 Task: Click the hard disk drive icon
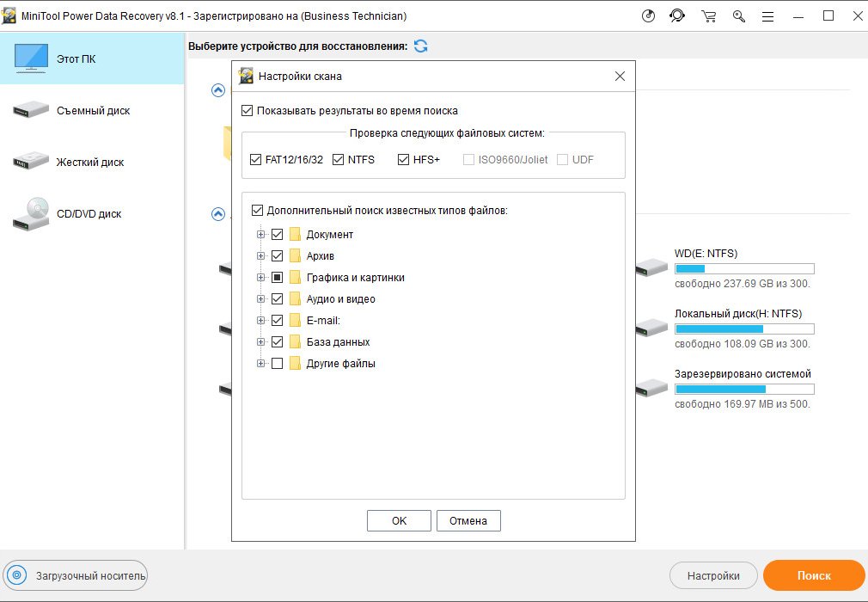[x=31, y=161]
